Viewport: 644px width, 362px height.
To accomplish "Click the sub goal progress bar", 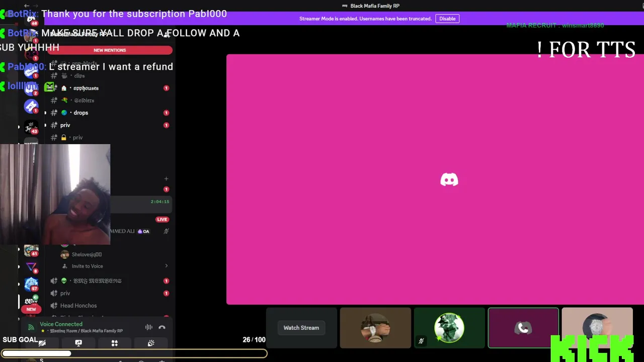I will (134, 353).
